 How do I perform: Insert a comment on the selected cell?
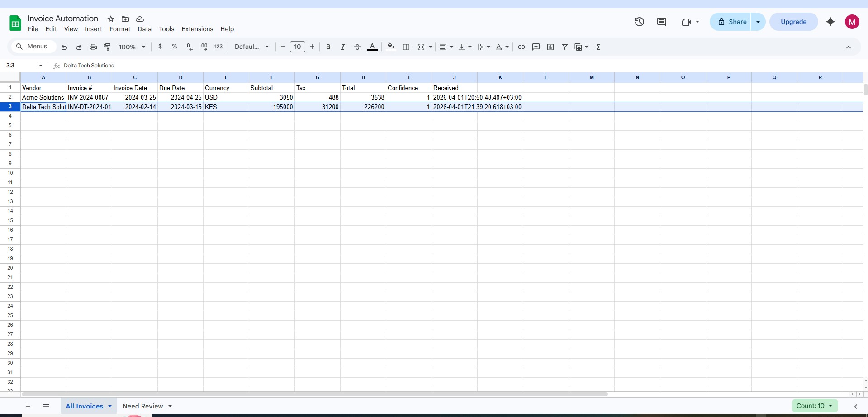(536, 47)
